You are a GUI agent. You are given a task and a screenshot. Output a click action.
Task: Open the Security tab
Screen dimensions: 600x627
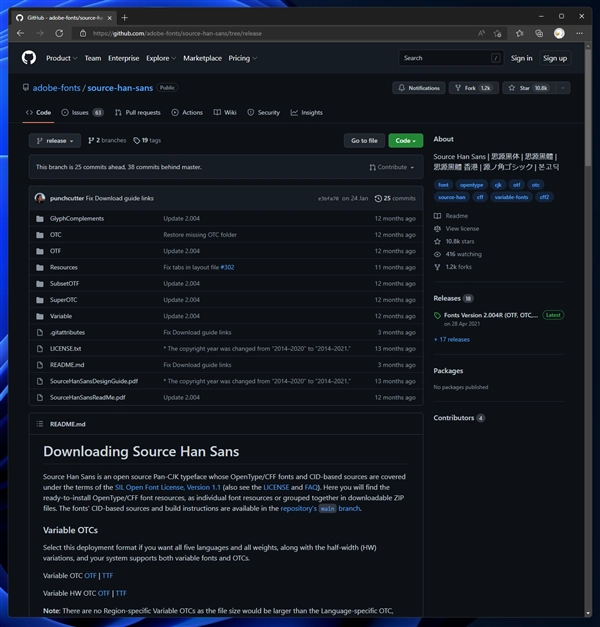click(263, 113)
